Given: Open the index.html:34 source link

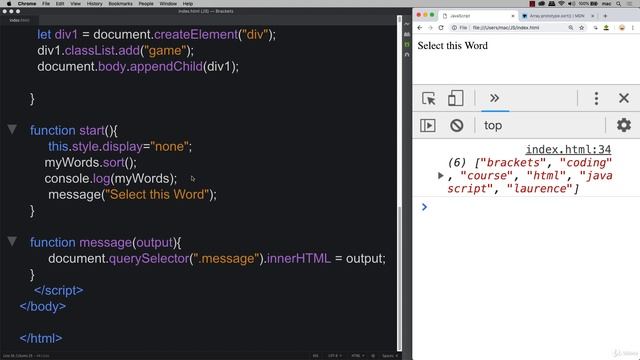Looking at the screenshot, I should pyautogui.click(x=568, y=149).
